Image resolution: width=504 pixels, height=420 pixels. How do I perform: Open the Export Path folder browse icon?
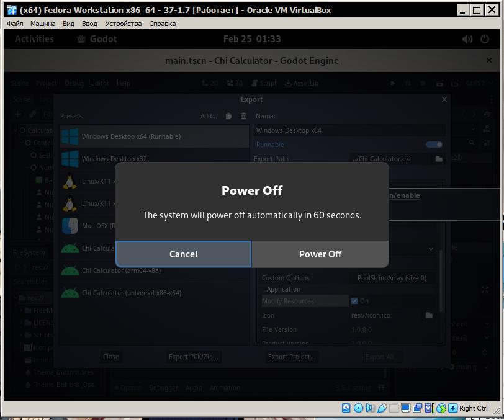439,159
